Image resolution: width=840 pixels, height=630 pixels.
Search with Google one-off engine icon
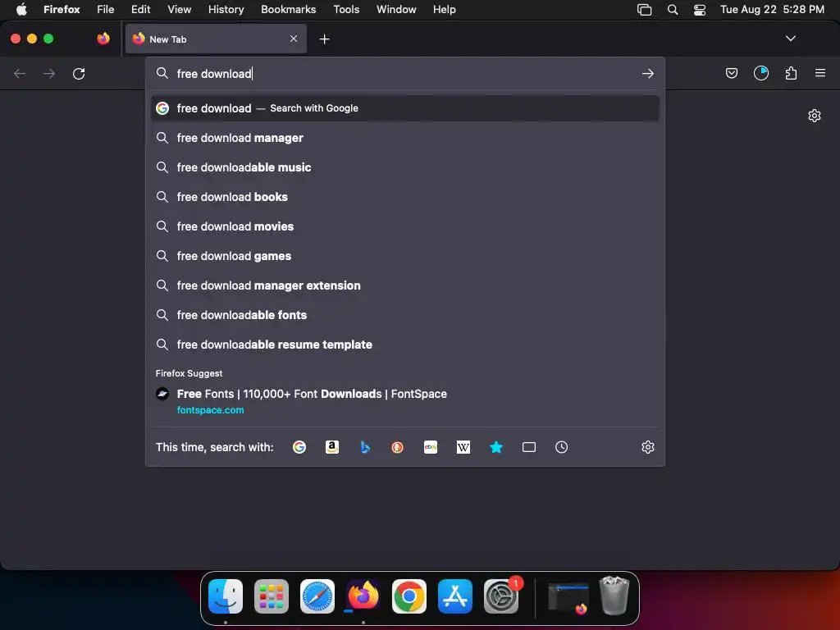click(299, 447)
